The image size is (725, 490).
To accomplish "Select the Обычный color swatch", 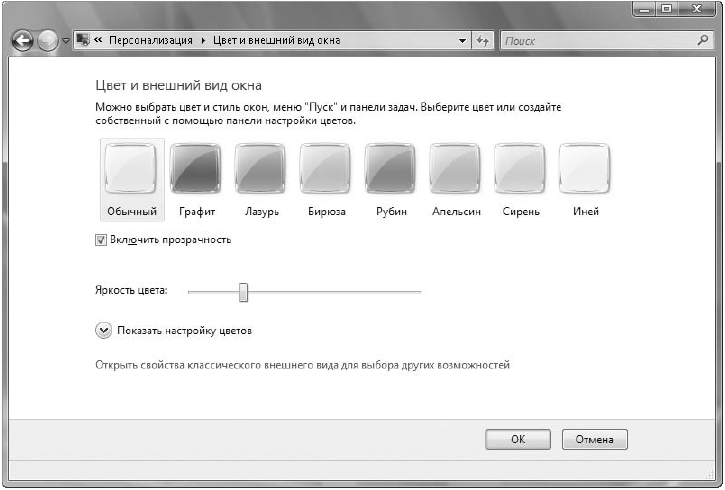I will pyautogui.click(x=130, y=168).
